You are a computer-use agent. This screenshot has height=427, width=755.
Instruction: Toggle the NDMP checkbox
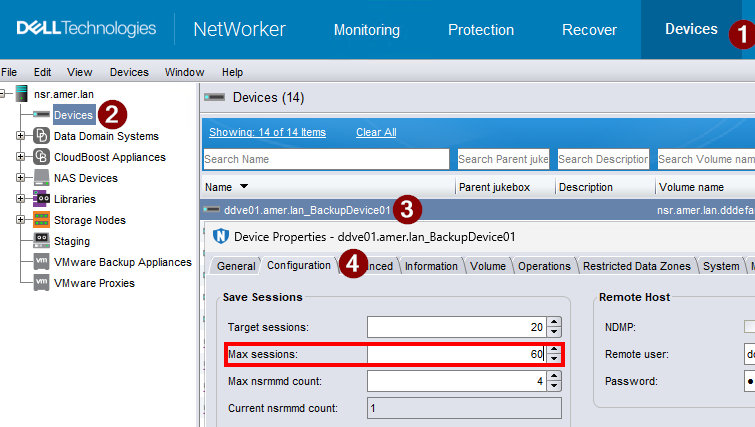coord(749,326)
